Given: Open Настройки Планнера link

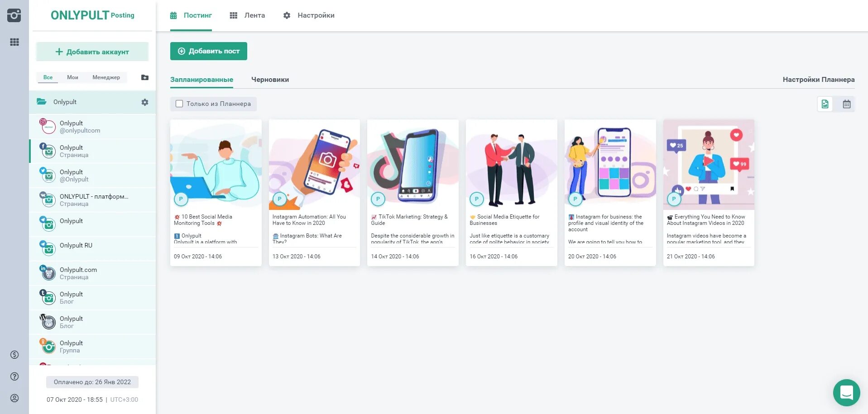Looking at the screenshot, I should 819,80.
